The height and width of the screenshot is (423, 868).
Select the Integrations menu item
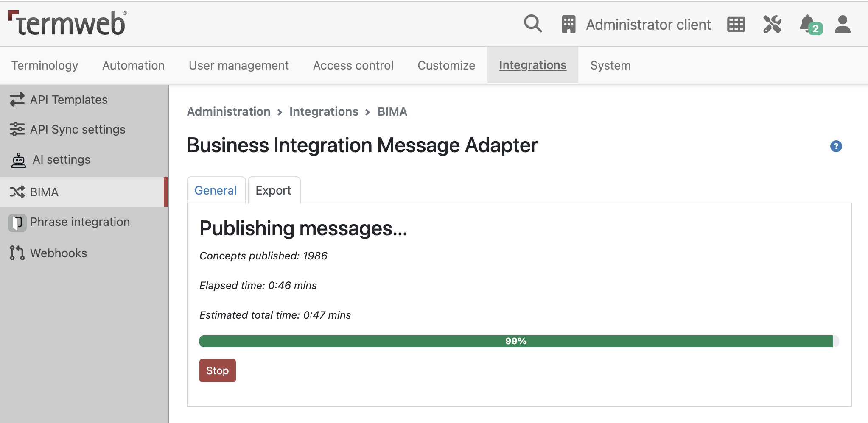533,65
